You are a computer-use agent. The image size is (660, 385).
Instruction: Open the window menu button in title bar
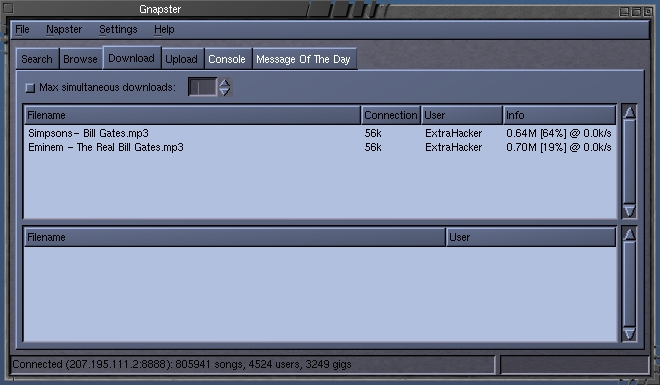(8, 8)
